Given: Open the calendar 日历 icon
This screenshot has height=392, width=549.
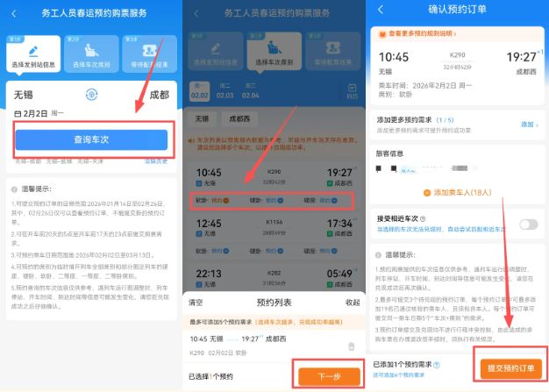Looking at the screenshot, I should pos(353,90).
